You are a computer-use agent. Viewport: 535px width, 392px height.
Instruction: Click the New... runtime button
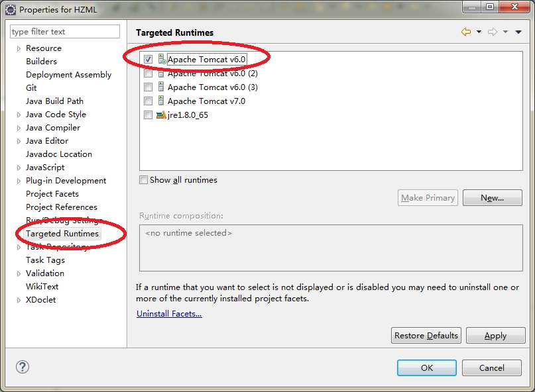click(x=493, y=198)
